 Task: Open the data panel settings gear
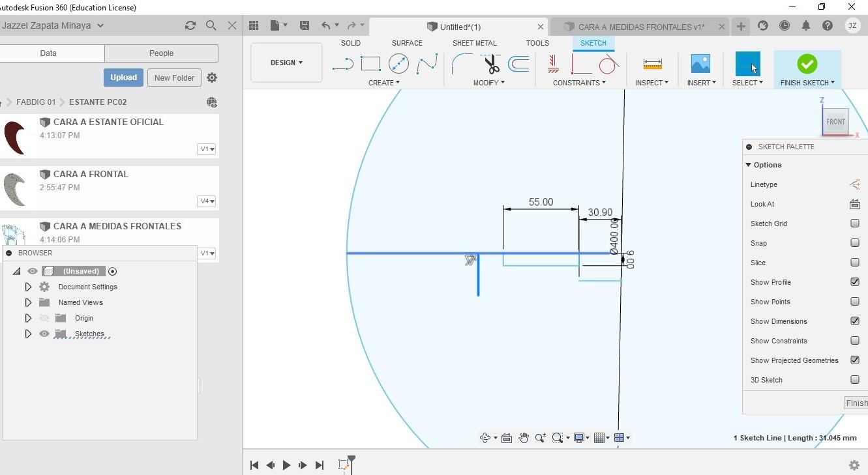(x=212, y=78)
